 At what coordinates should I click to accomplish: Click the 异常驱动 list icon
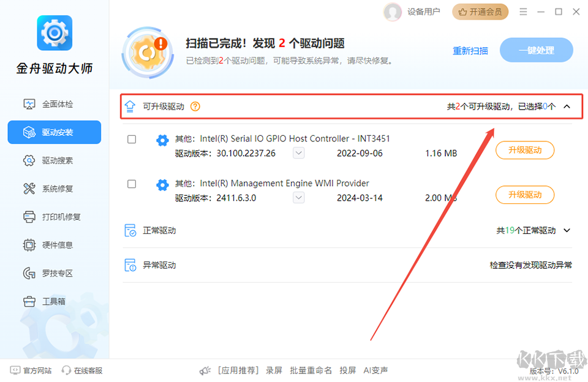pos(130,265)
